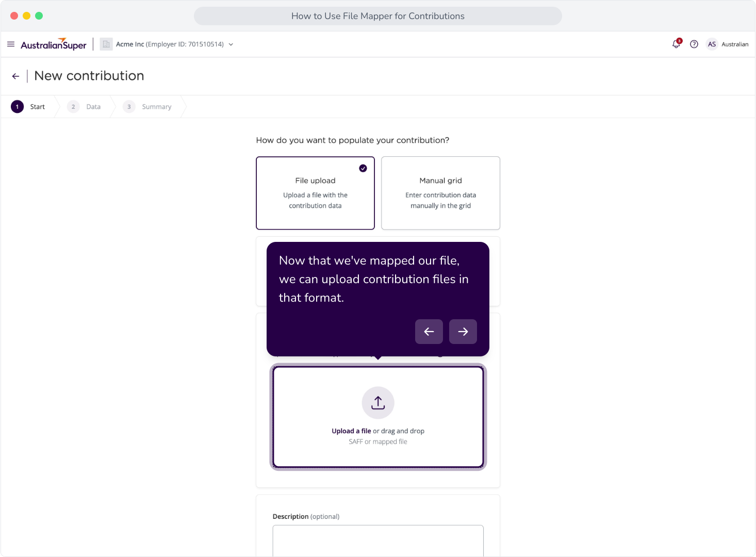The image size is (756, 557).
Task: Open the help question mark icon
Action: click(694, 44)
